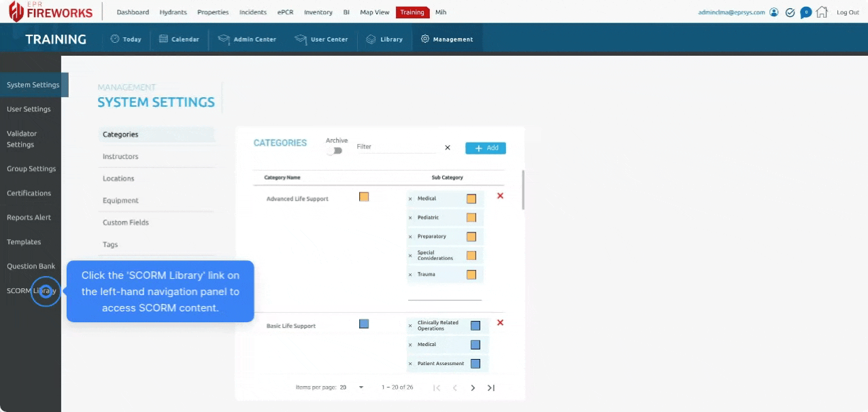Clear the filter with the X icon
868x412 pixels.
point(448,148)
